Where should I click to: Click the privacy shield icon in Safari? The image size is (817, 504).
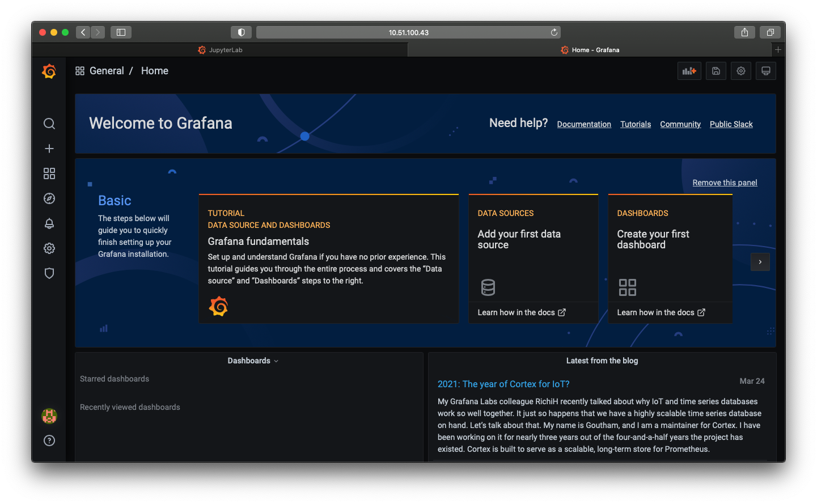tap(241, 32)
